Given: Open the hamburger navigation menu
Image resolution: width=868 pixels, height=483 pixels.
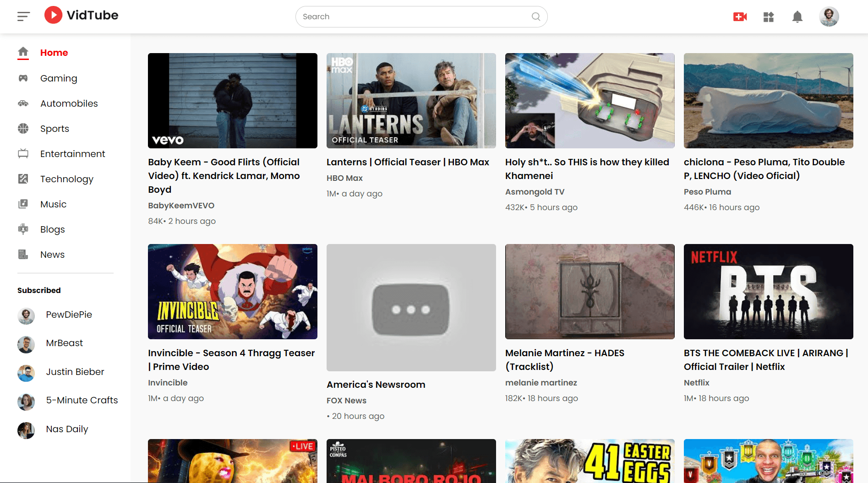Looking at the screenshot, I should (23, 16).
